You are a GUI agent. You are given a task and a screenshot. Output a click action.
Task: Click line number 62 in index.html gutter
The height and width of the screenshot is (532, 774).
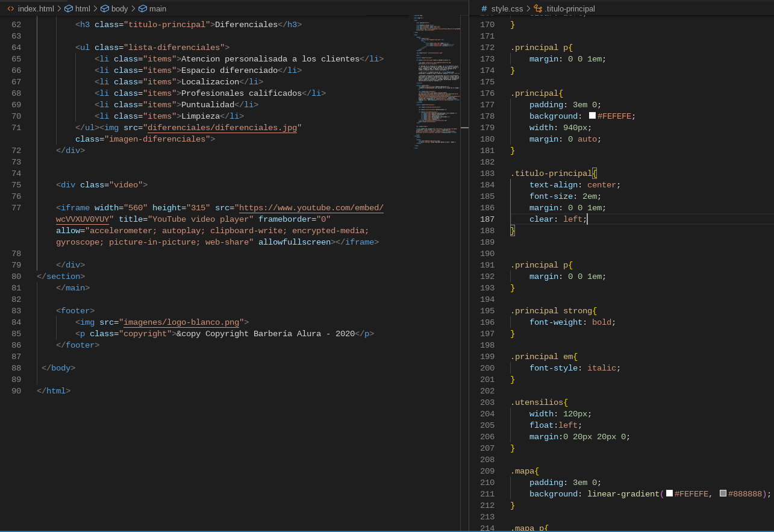(16, 25)
